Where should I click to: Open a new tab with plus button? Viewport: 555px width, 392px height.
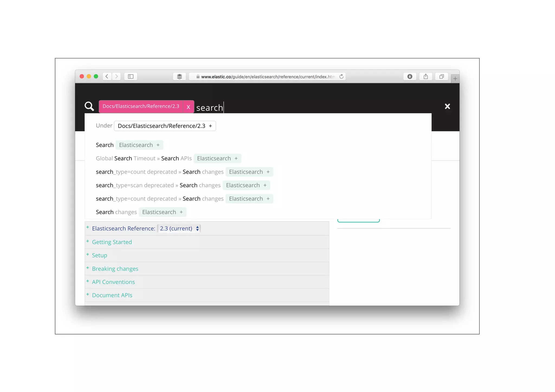(455, 79)
